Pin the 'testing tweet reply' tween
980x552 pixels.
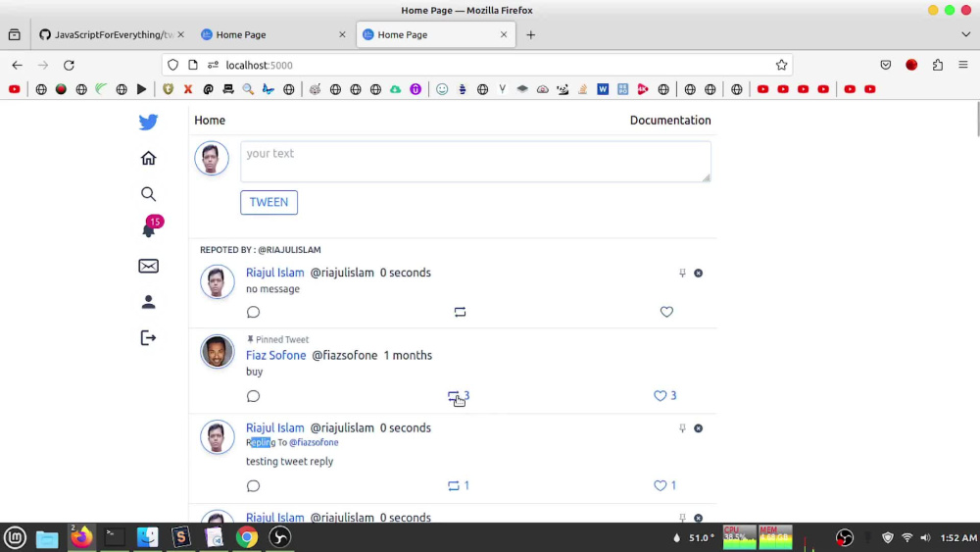(x=682, y=428)
